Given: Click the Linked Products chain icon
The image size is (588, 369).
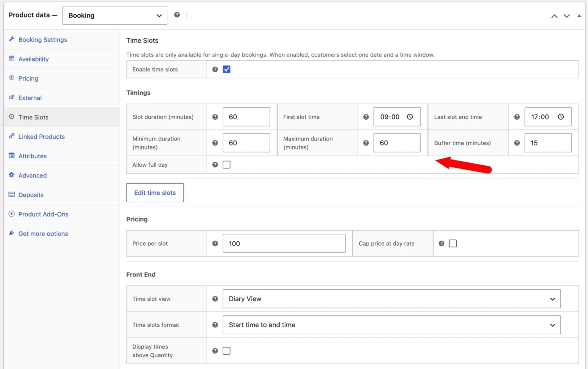Looking at the screenshot, I should 12,136.
